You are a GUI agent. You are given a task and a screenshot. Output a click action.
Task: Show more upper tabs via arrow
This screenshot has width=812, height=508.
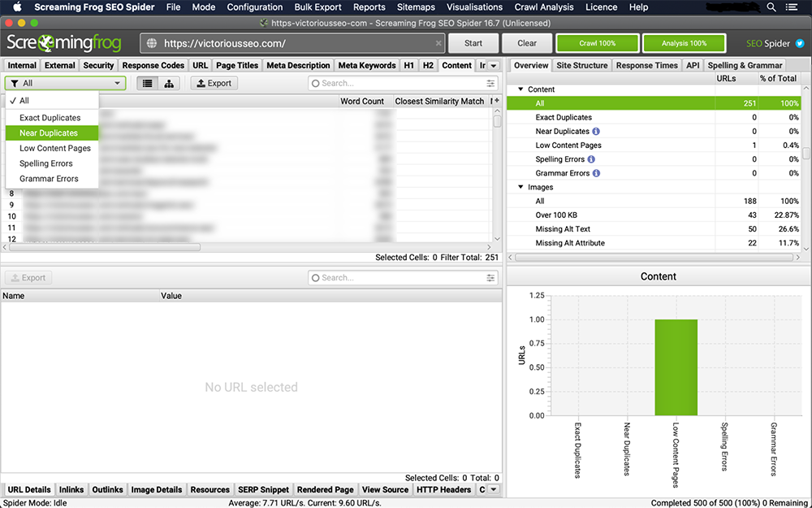point(494,66)
